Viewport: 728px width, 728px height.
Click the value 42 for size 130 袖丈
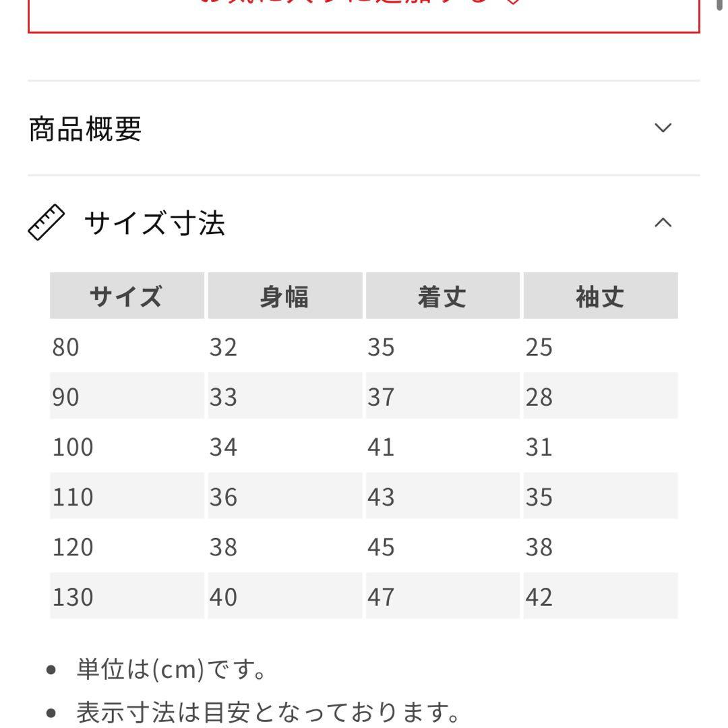[540, 597]
